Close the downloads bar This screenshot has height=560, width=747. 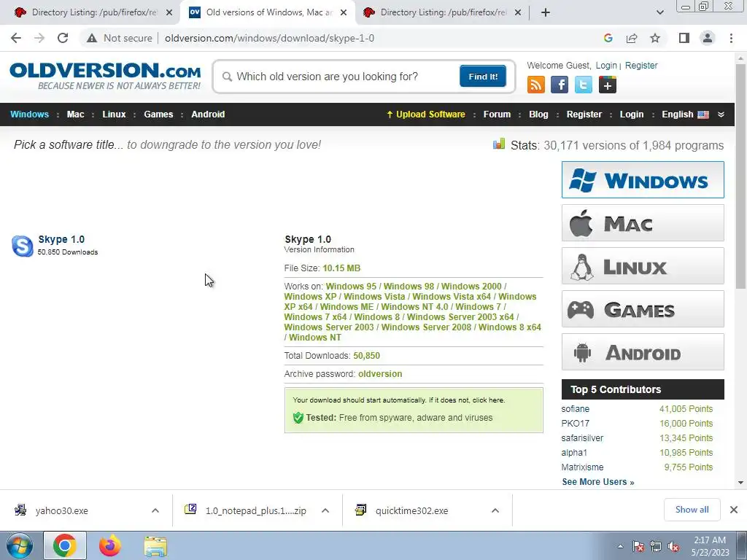(x=734, y=510)
